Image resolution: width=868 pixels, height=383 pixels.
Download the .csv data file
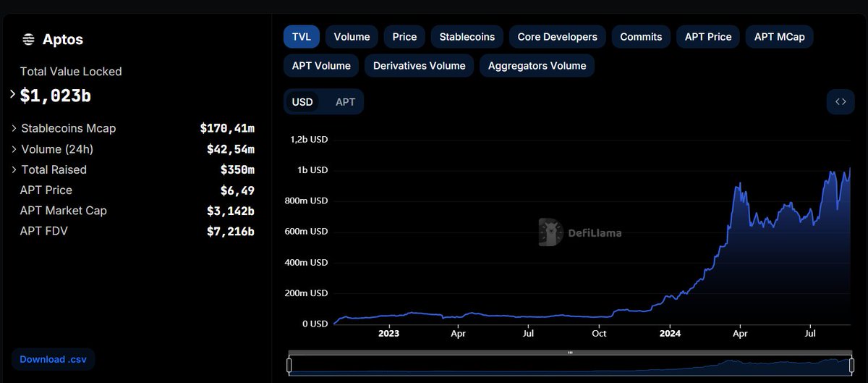(53, 359)
